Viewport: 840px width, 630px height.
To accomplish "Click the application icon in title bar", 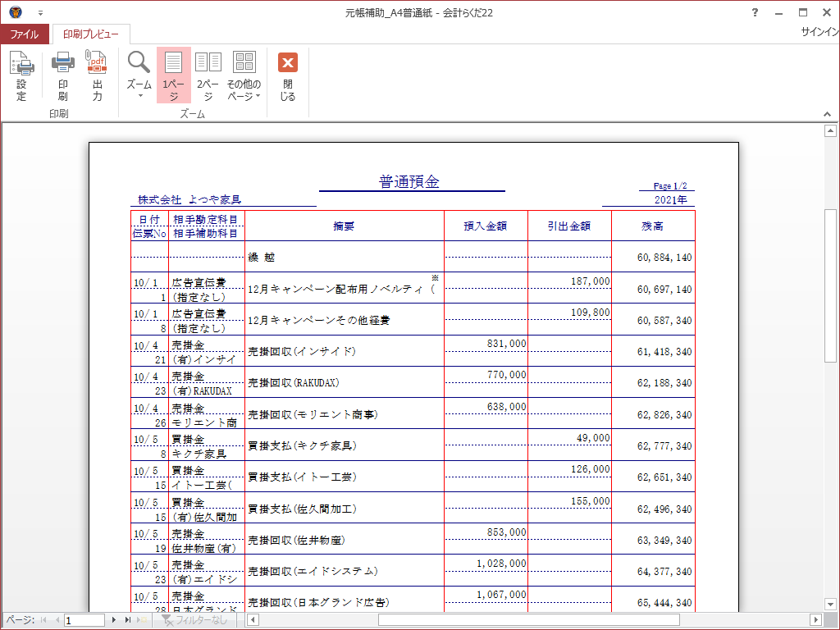I will (16, 11).
